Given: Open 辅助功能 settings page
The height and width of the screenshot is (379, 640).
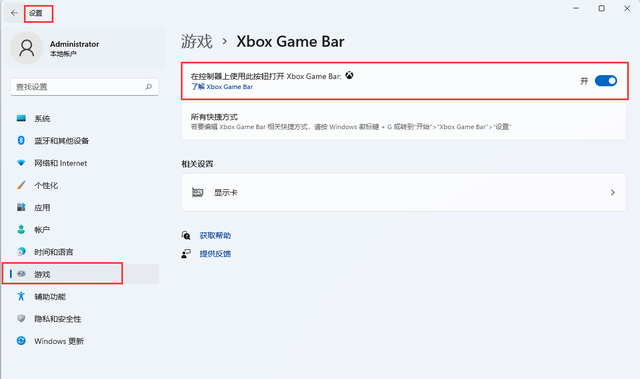Looking at the screenshot, I should tap(84, 297).
